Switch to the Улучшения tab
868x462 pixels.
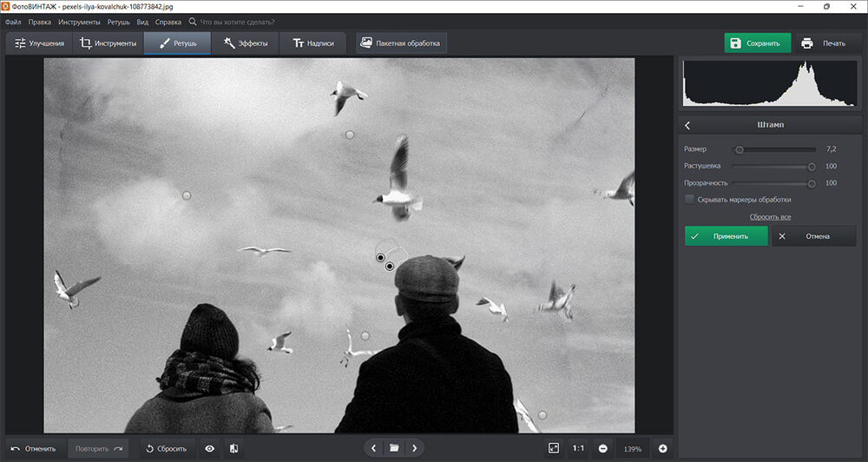click(x=39, y=43)
